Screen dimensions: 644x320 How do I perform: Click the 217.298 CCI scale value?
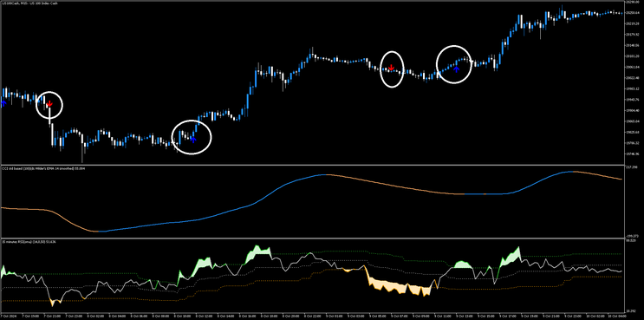coord(632,167)
